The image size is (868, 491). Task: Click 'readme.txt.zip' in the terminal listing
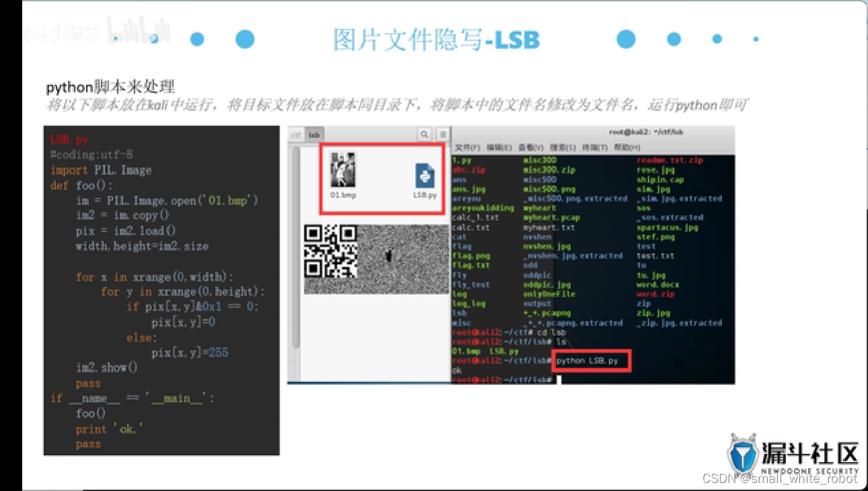click(669, 161)
